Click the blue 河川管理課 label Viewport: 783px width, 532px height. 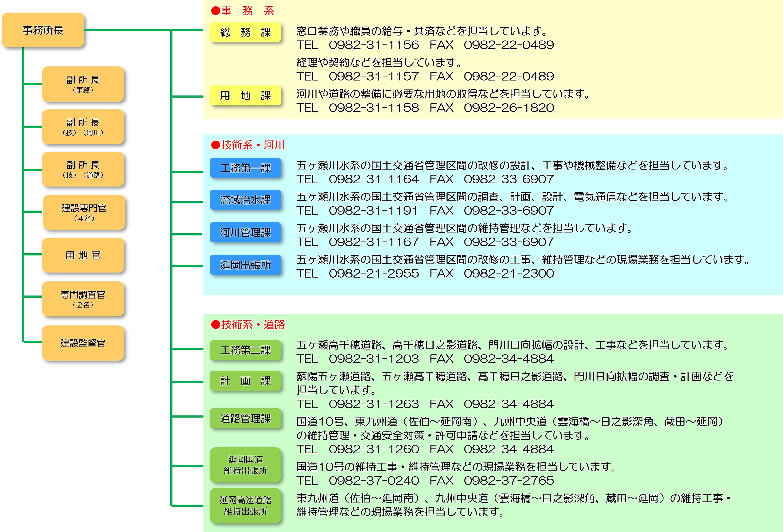pos(245,232)
